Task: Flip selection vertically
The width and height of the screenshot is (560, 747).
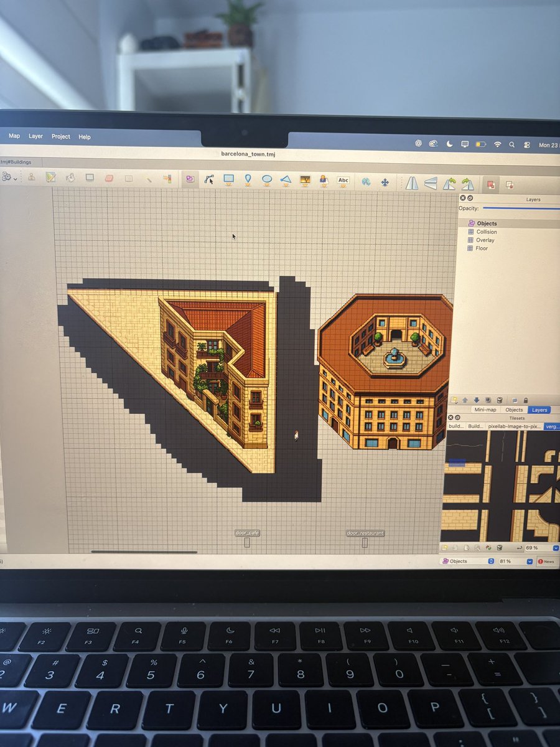Action: click(x=431, y=183)
